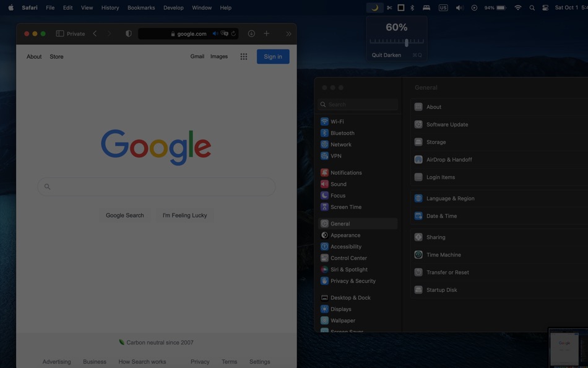Viewport: 588px width, 368px height.
Task: Select Wi-Fi in Settings sidebar
Action: click(x=358, y=121)
